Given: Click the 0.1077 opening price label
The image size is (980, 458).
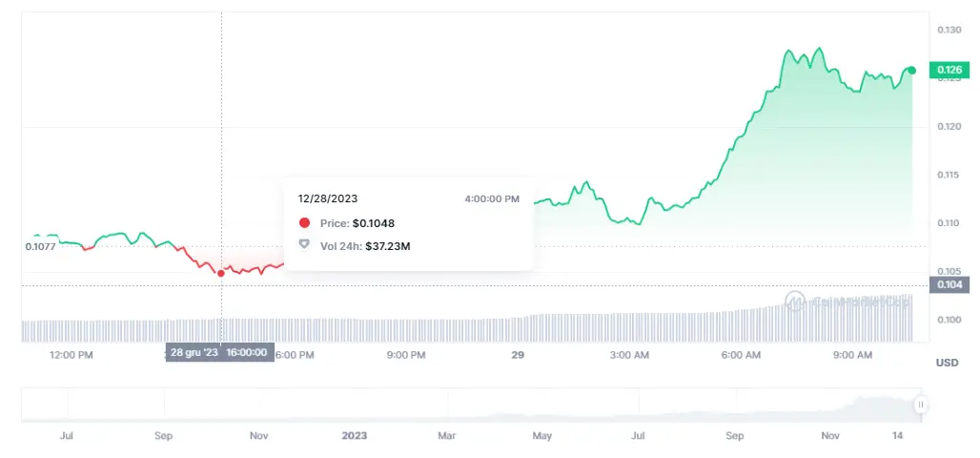Looking at the screenshot, I should tap(40, 246).
